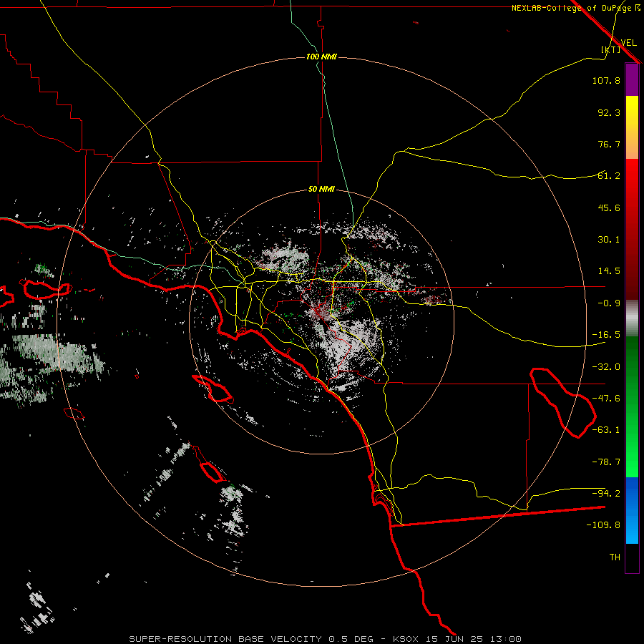Pick the red segment of the velocity scale
Image resolution: width=644 pixels, height=644 pixels.
coord(632,229)
